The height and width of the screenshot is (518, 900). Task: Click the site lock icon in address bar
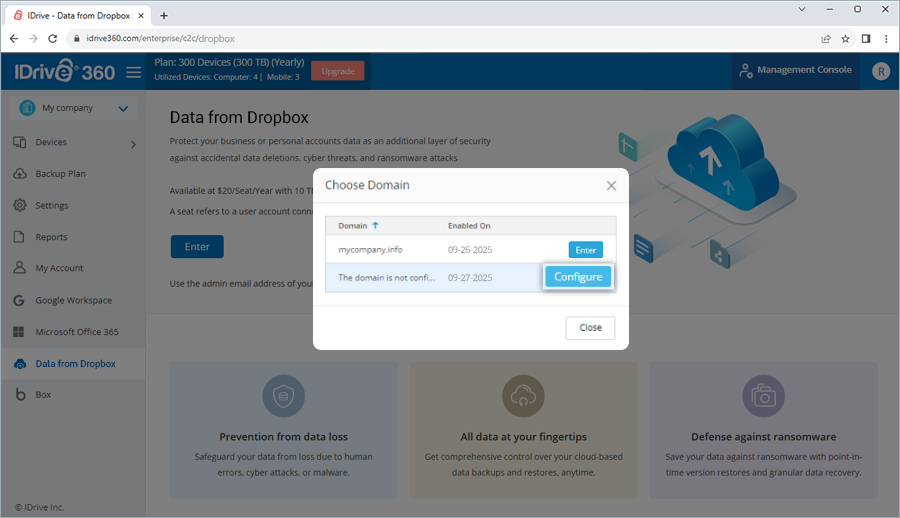click(76, 38)
